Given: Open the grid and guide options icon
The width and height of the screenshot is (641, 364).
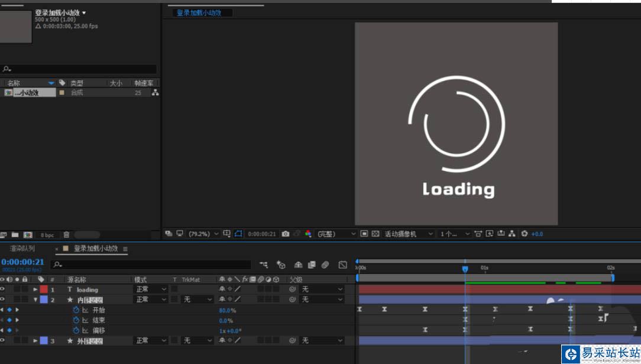Looking at the screenshot, I should tap(227, 233).
